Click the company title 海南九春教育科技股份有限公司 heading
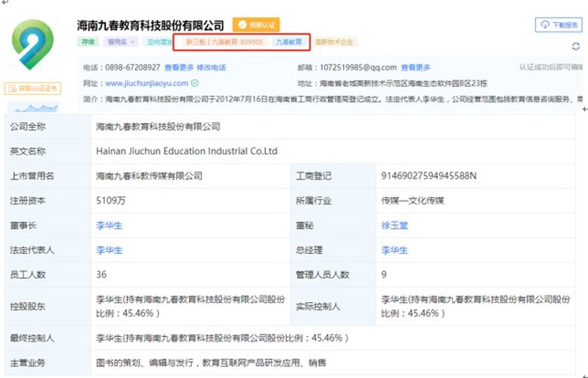The height and width of the screenshot is (378, 588). click(x=151, y=25)
